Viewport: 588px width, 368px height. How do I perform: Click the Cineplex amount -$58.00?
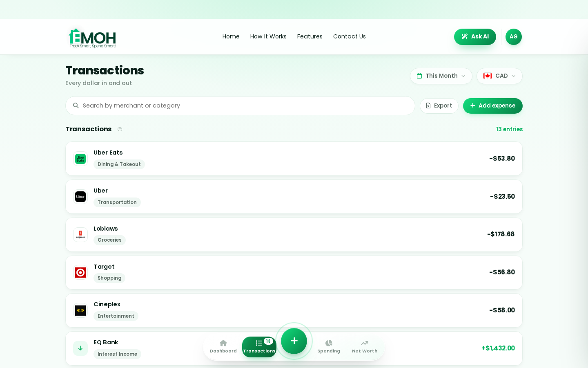502,310
